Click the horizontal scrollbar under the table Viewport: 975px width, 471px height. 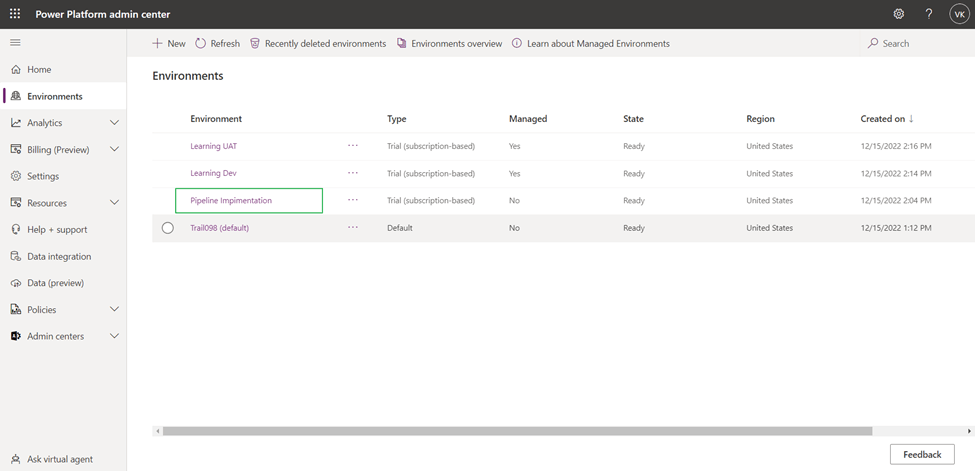point(517,431)
